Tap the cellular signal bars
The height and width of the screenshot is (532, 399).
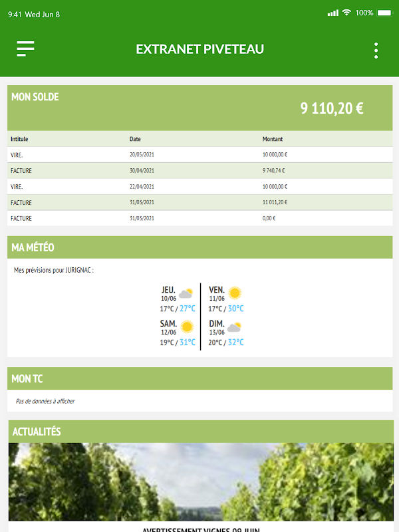(x=333, y=13)
